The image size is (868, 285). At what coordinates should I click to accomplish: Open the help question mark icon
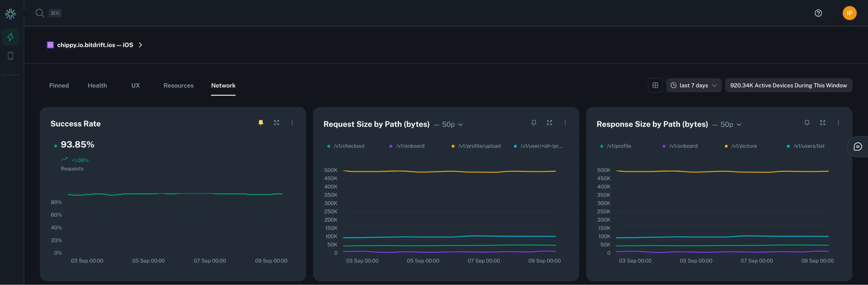click(x=818, y=13)
